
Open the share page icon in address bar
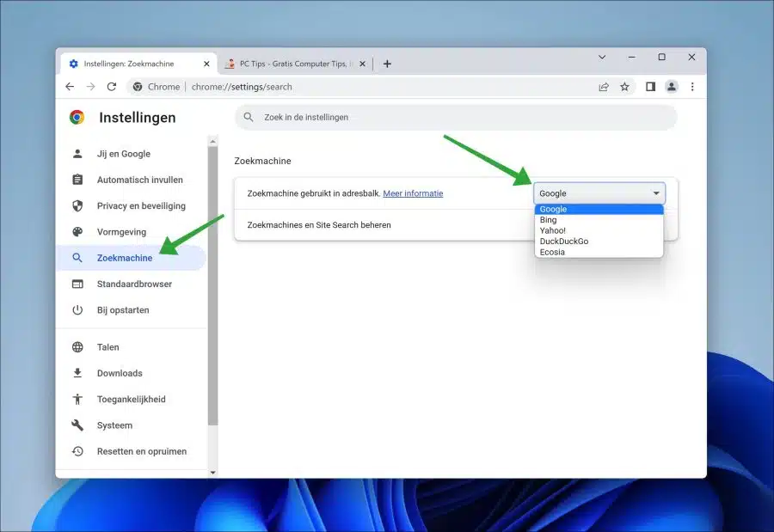pos(603,87)
